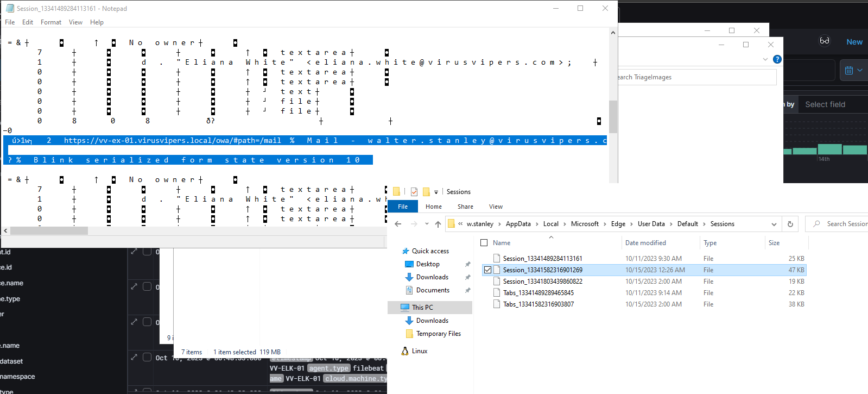The width and height of the screenshot is (868, 394).
Task: Click AppData in the breadcrumb path
Action: pos(518,224)
